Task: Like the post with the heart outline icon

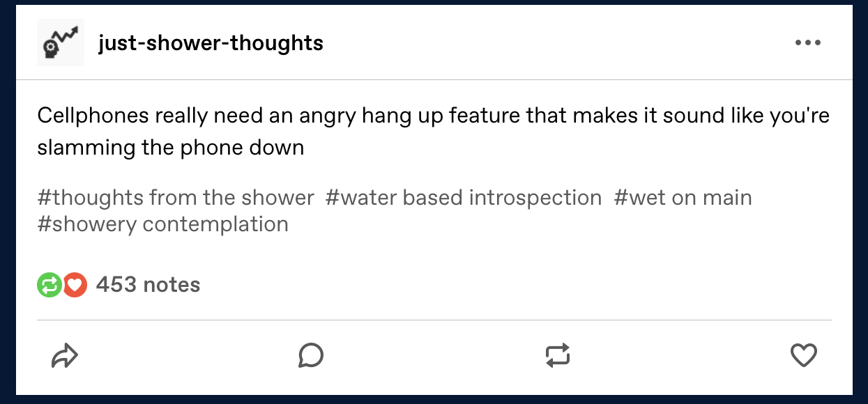Action: click(x=803, y=356)
